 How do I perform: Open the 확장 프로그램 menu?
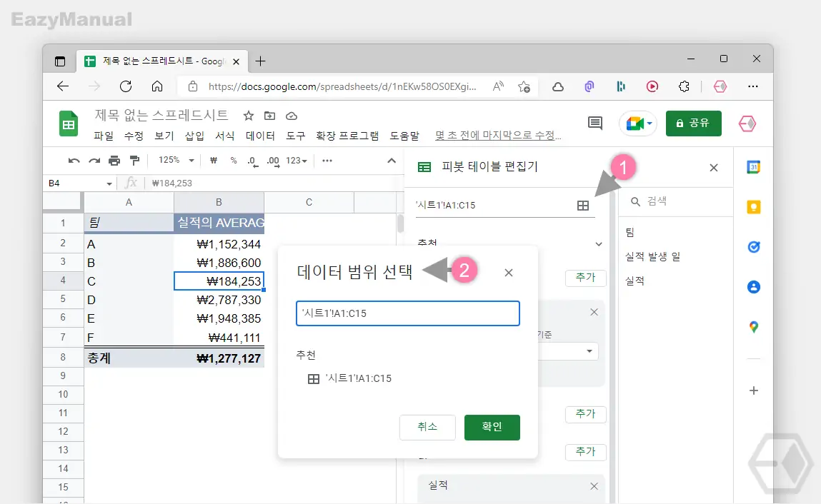[347, 136]
